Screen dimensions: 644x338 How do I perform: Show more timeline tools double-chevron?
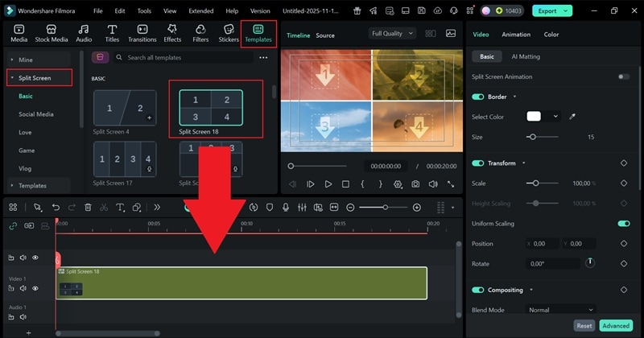(157, 208)
